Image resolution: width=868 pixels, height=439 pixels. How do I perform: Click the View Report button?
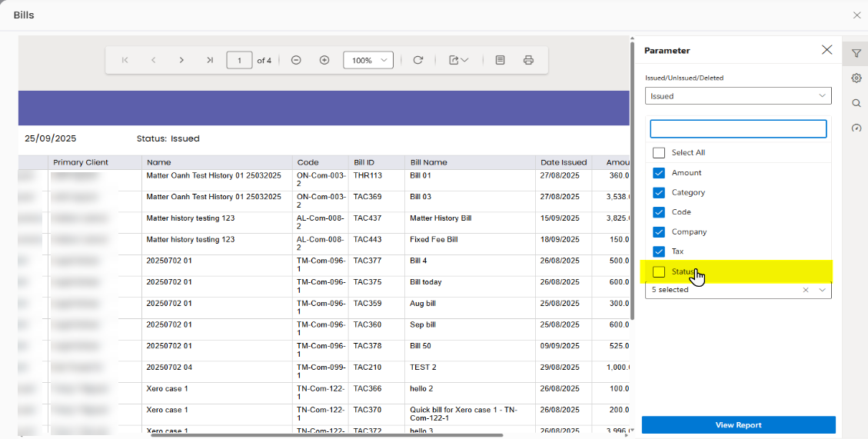tap(738, 425)
